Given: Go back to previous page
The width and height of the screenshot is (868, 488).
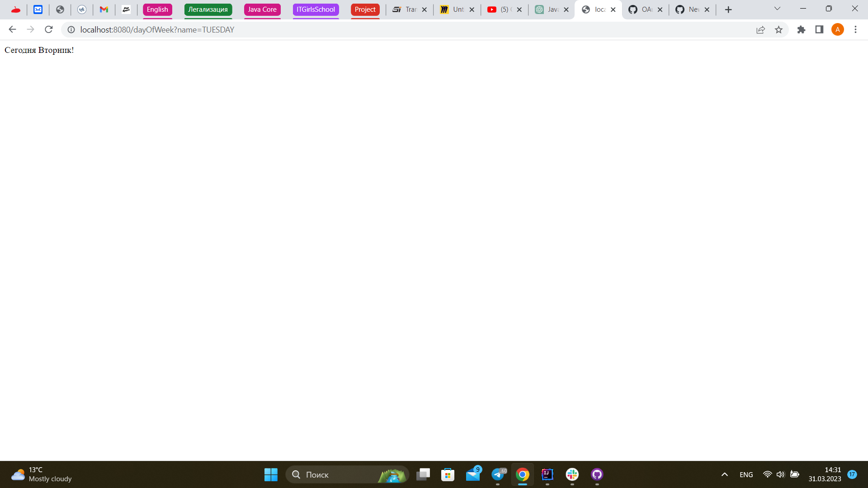Looking at the screenshot, I should click(12, 29).
